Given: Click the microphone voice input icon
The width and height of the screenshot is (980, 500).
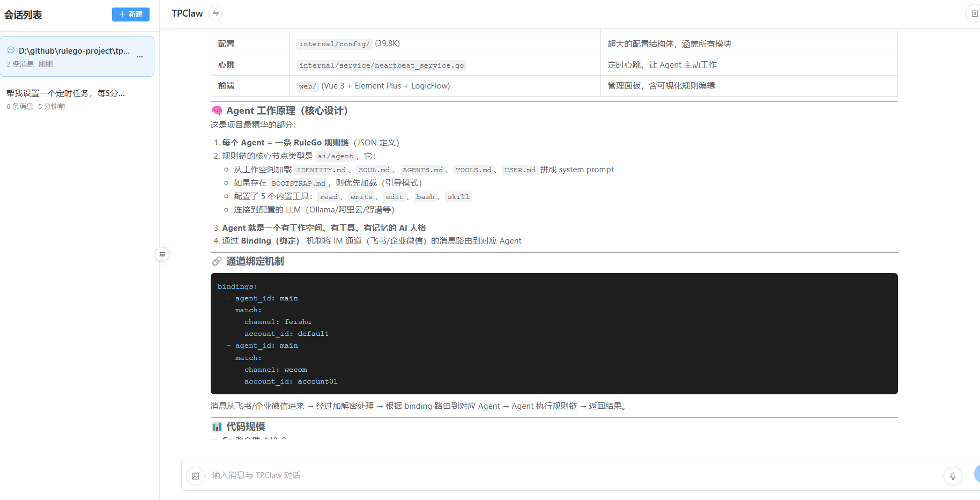Looking at the screenshot, I should pyautogui.click(x=953, y=476).
